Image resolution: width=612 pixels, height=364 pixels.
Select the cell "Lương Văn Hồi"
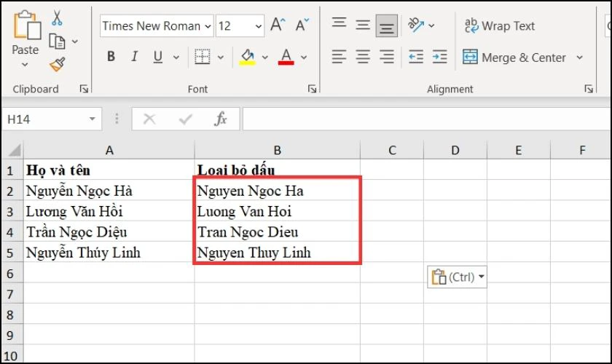pyautogui.click(x=109, y=211)
